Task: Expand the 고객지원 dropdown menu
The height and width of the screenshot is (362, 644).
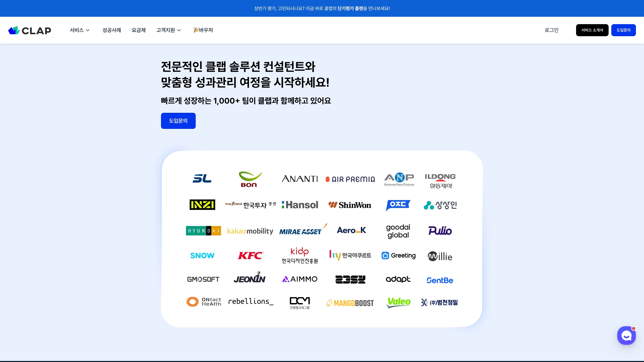Action: pyautogui.click(x=169, y=30)
